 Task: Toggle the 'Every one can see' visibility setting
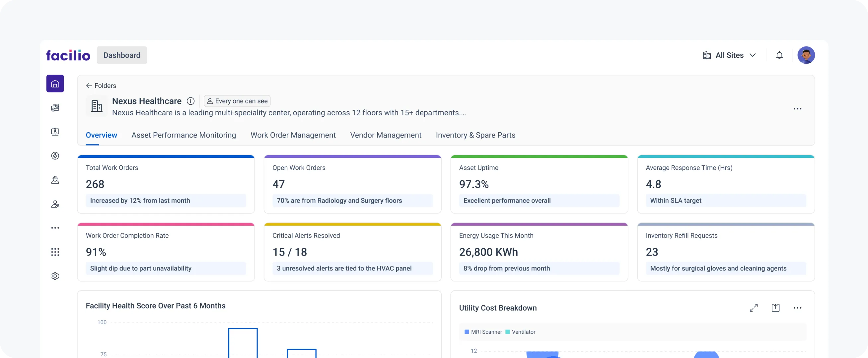coord(237,101)
